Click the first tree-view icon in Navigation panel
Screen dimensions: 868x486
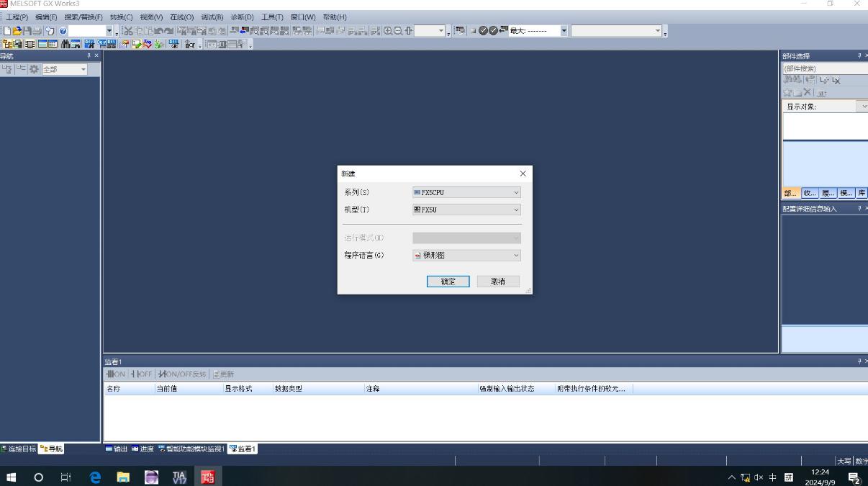point(7,69)
